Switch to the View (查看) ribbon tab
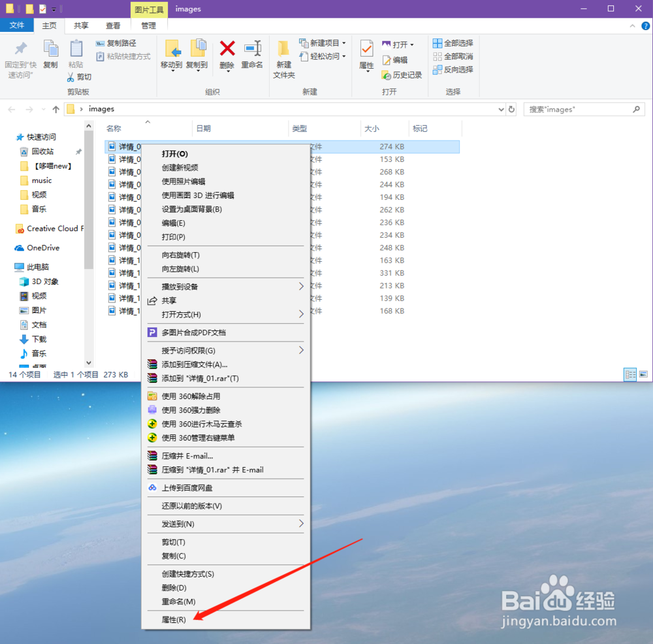The width and height of the screenshot is (653, 644). coord(113,25)
